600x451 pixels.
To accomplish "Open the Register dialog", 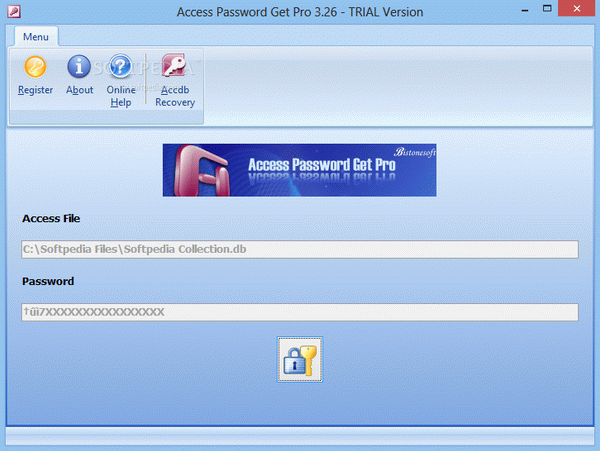I will [35, 76].
